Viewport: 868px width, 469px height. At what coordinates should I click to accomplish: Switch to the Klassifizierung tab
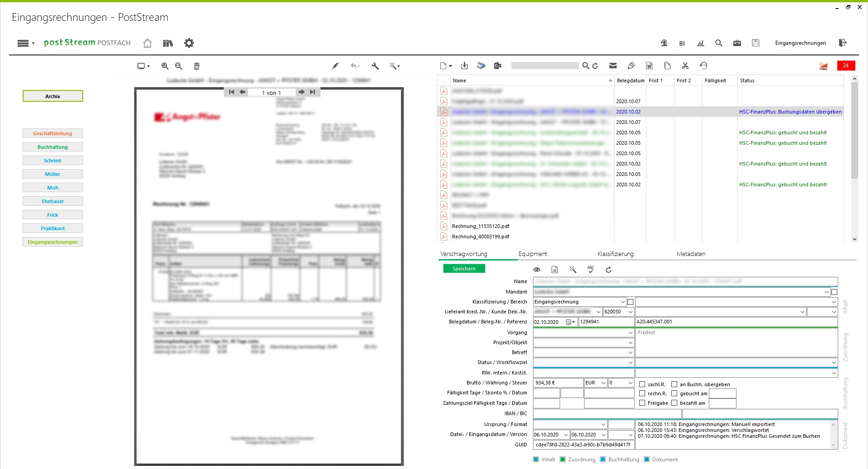click(x=615, y=254)
